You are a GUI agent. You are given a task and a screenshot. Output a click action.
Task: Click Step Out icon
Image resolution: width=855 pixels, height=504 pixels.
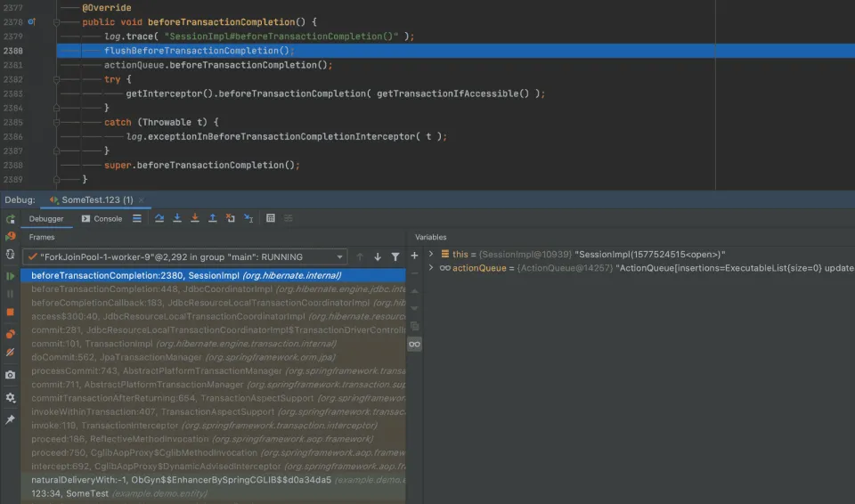tap(213, 218)
